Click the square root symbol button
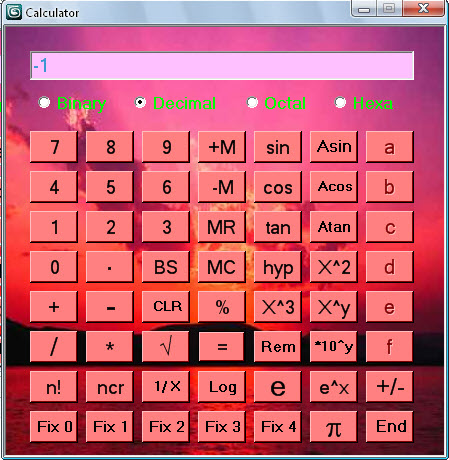The width and height of the screenshot is (449, 460). pos(166,346)
